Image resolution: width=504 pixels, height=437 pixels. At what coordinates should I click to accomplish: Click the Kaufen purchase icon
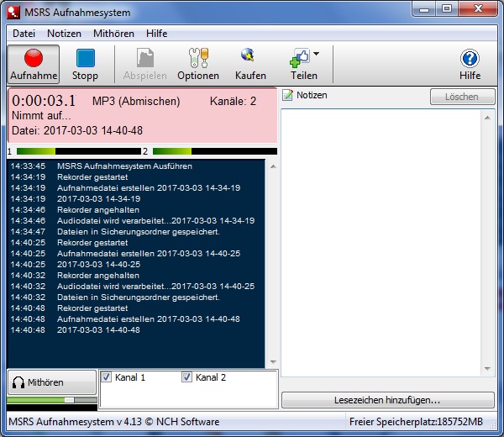[248, 55]
